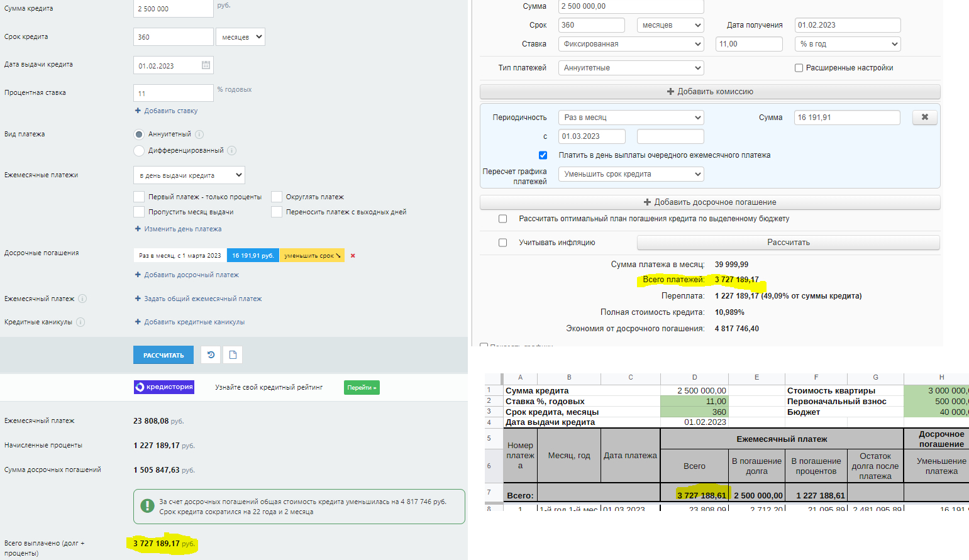Image resolution: width=969 pixels, height=560 pixels.
Task: Click the blue РАССЧИТАТЬ button
Action: pyautogui.click(x=163, y=355)
